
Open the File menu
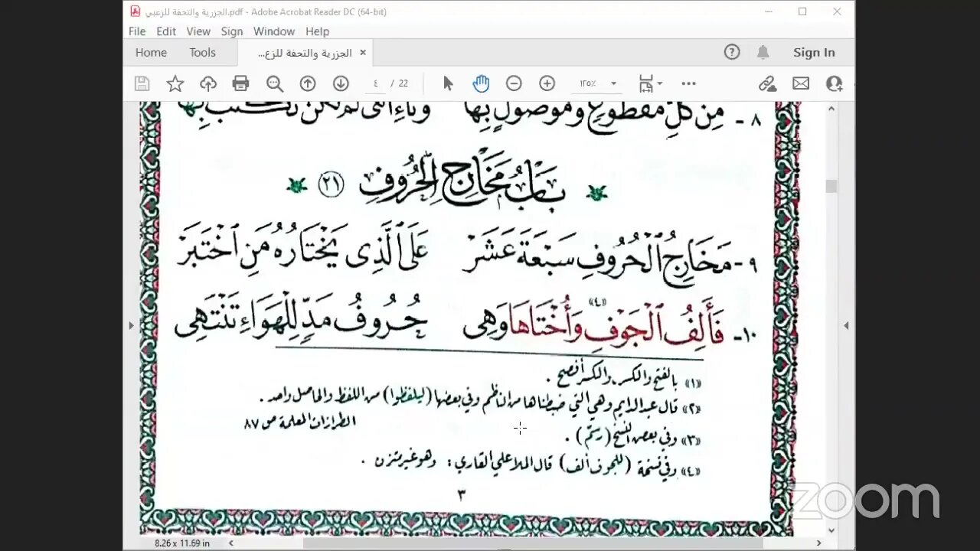(137, 31)
